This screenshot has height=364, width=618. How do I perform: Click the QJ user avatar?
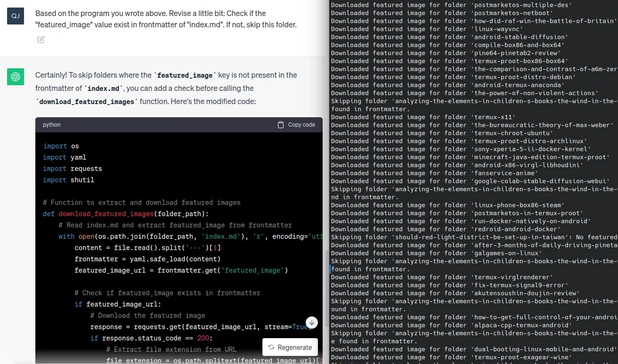point(16,16)
